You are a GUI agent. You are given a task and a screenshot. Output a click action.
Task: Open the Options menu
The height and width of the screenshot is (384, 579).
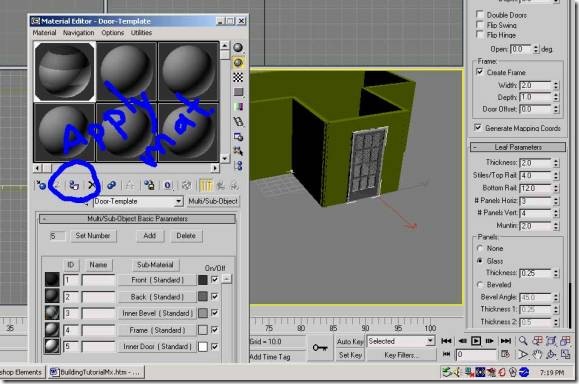coord(113,32)
